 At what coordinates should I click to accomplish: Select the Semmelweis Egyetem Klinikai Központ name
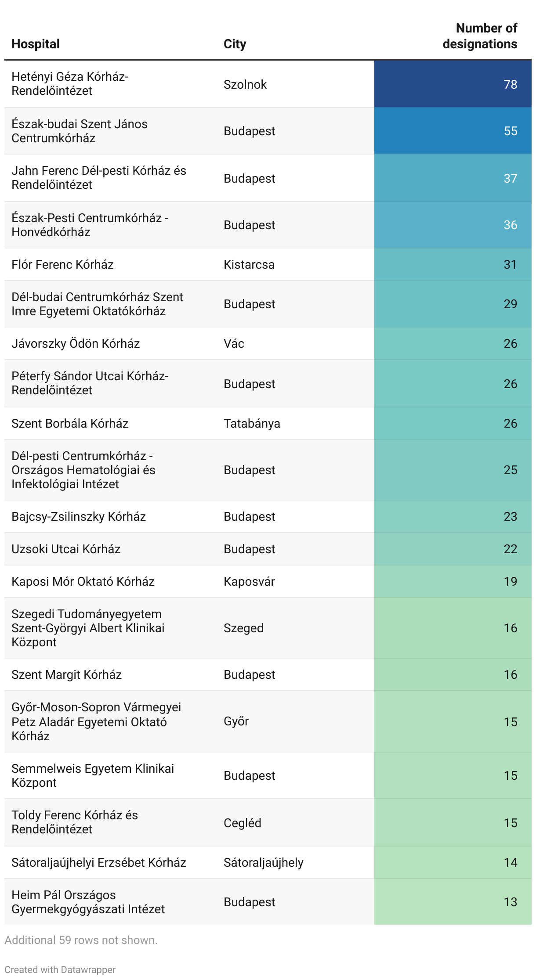pyautogui.click(x=93, y=775)
